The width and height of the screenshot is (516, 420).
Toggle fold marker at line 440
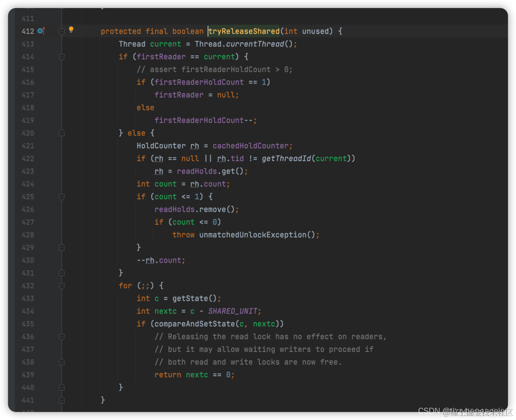click(x=61, y=388)
